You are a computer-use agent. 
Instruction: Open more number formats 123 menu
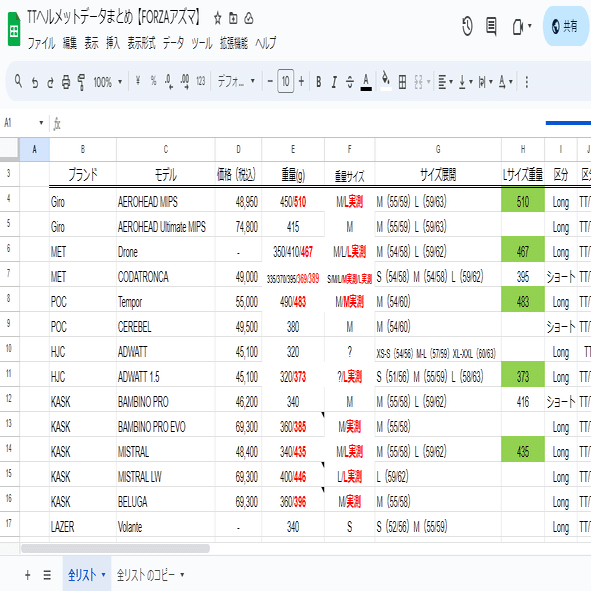(201, 81)
